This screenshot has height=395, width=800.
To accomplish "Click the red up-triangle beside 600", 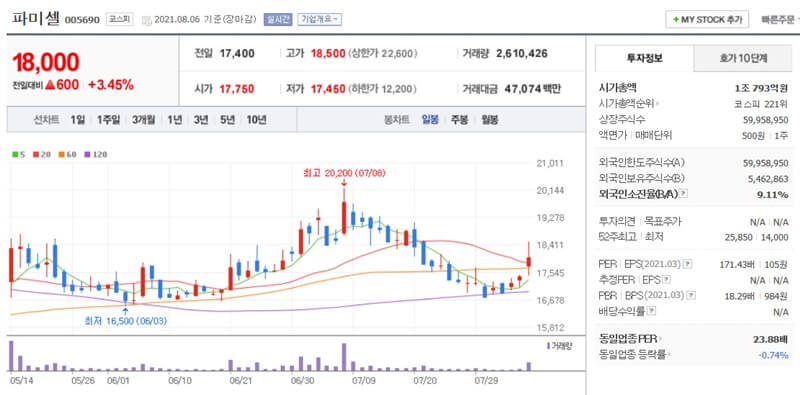I will [x=50, y=85].
